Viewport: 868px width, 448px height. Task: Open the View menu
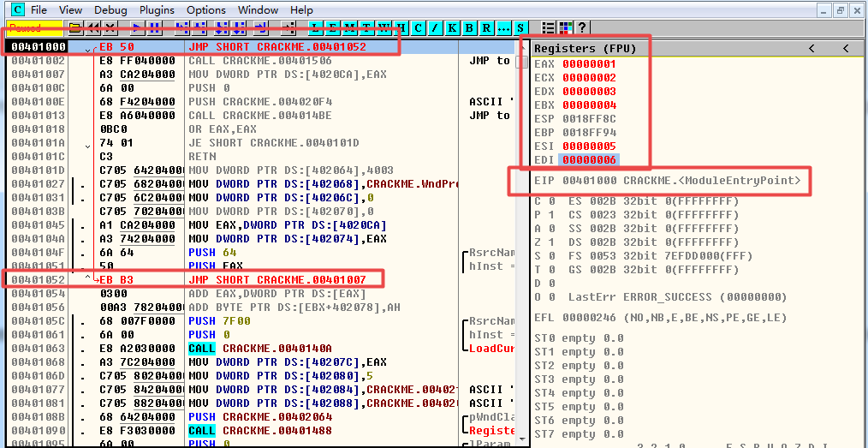(x=70, y=10)
